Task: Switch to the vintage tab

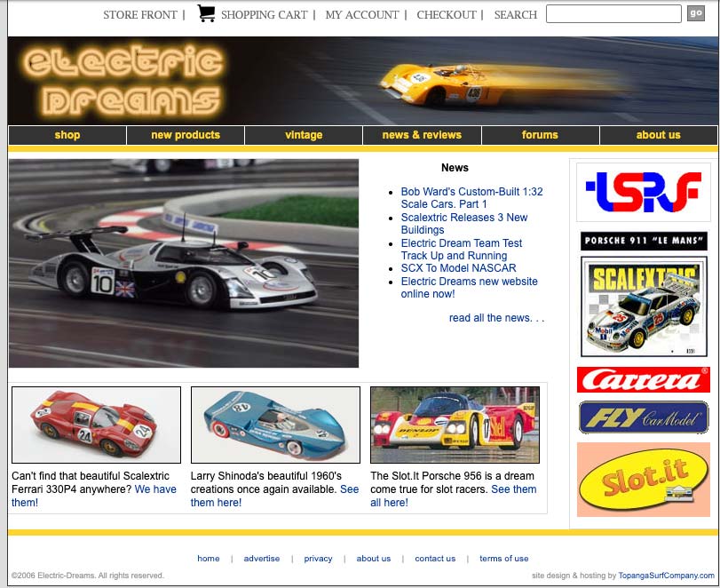Action: [304, 135]
